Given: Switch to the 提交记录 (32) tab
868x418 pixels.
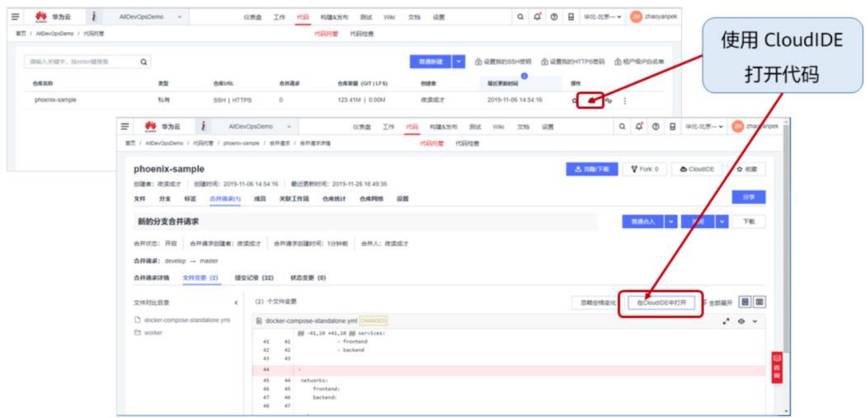Looking at the screenshot, I should click(x=254, y=277).
